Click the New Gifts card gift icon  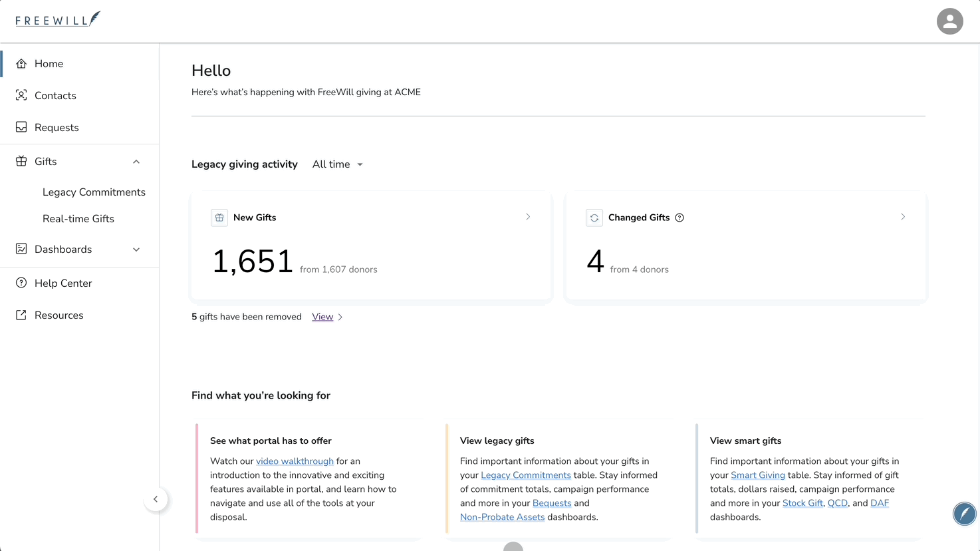click(x=219, y=218)
